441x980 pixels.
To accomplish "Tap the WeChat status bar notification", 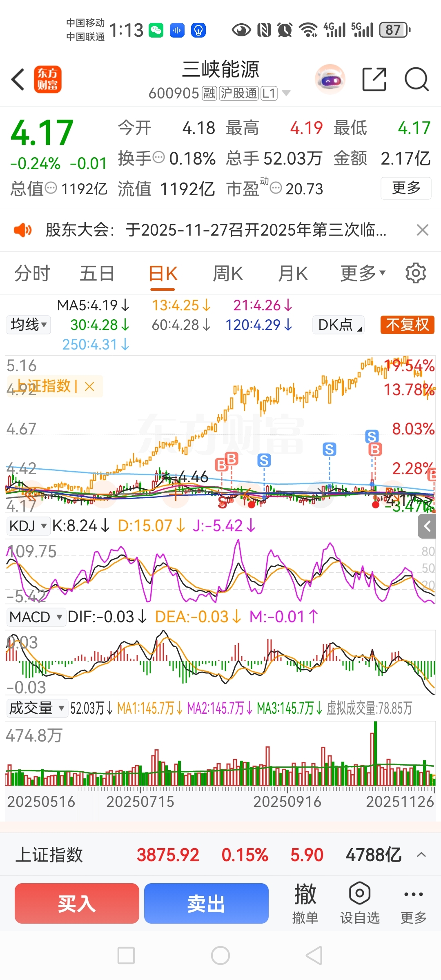I will (x=156, y=30).
